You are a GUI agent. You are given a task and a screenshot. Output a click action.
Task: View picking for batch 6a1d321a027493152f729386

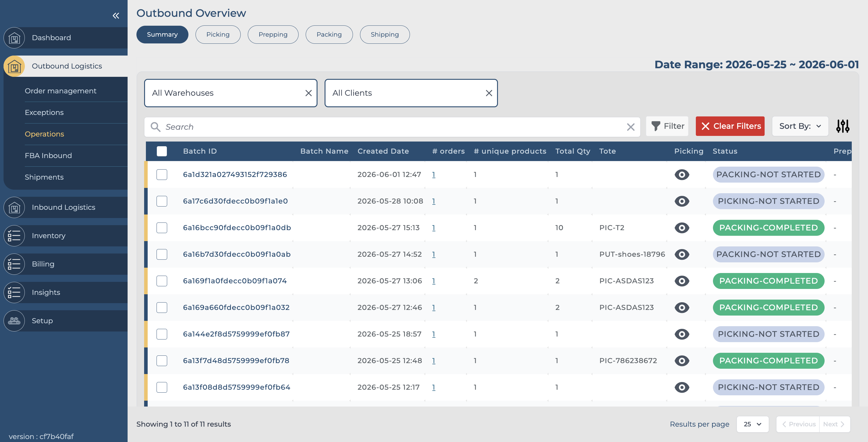click(682, 175)
